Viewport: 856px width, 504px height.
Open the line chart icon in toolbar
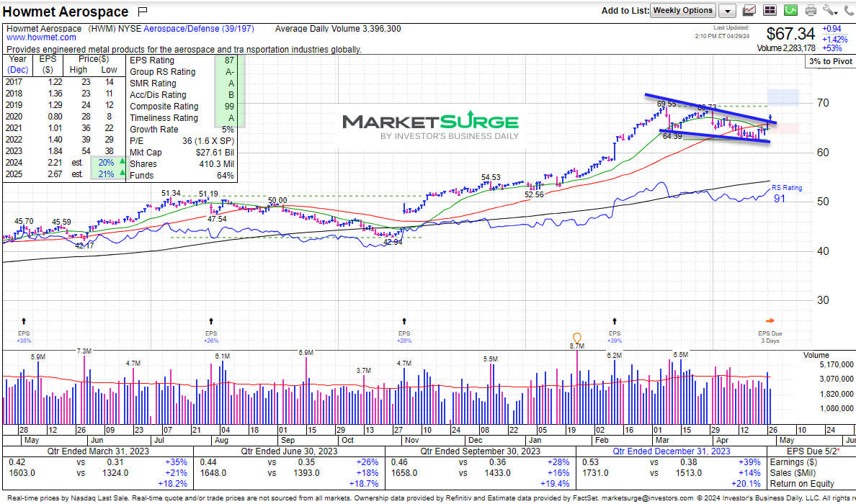pyautogui.click(x=749, y=10)
